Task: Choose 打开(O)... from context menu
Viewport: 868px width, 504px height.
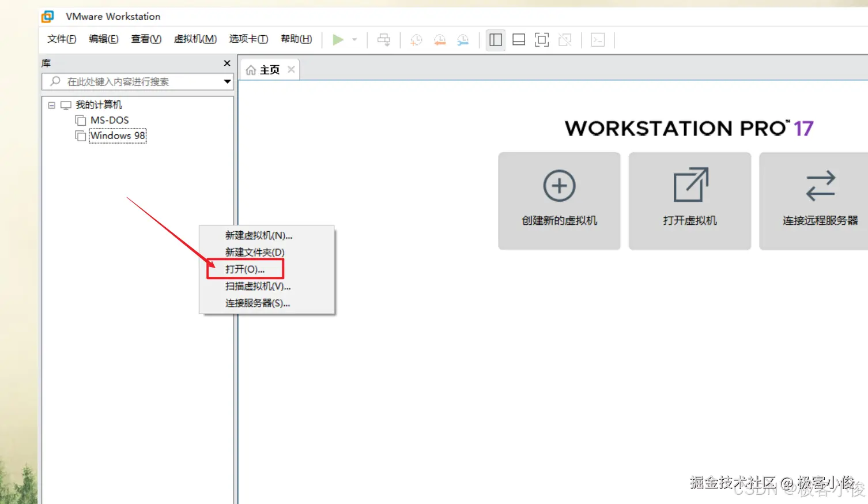Action: point(246,269)
